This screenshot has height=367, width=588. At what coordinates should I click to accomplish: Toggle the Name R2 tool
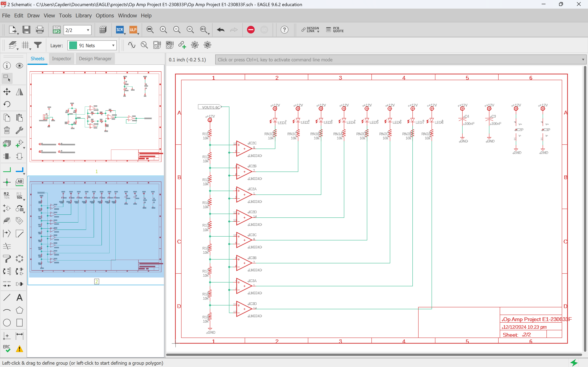[x=7, y=195]
